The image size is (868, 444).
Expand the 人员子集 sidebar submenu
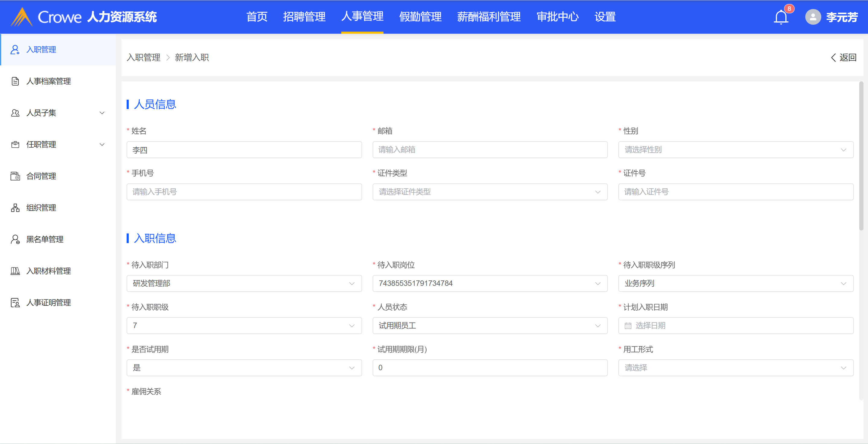click(102, 113)
